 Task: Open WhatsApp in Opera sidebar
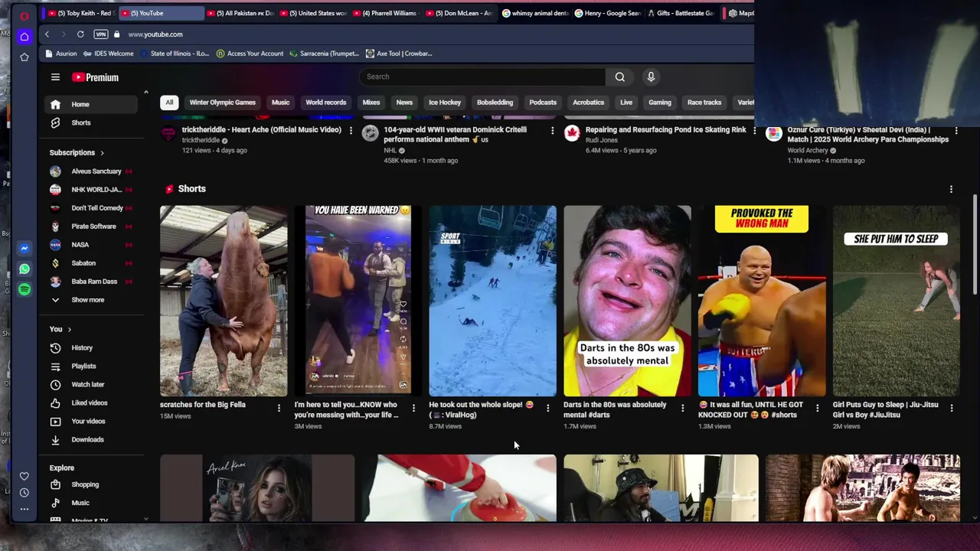24,269
